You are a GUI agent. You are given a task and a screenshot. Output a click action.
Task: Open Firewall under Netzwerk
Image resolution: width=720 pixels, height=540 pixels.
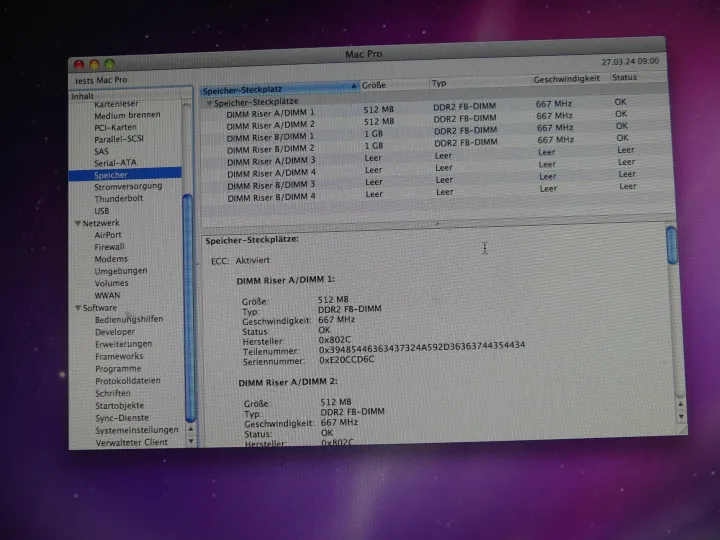(x=109, y=247)
